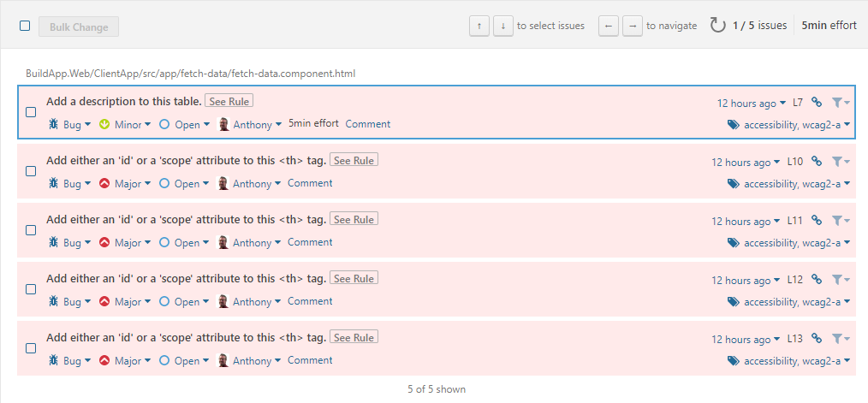Click Comment link on L7 issue
This screenshot has width=868, height=403.
[x=368, y=124]
